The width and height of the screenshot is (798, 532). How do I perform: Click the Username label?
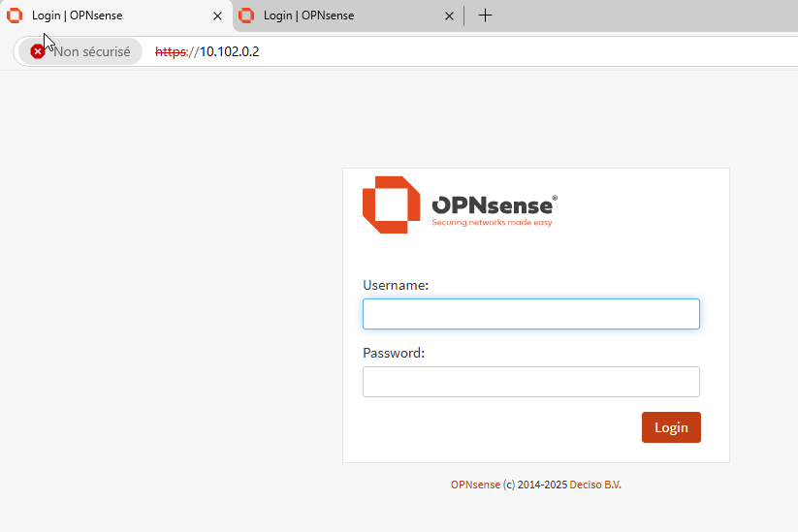396,285
